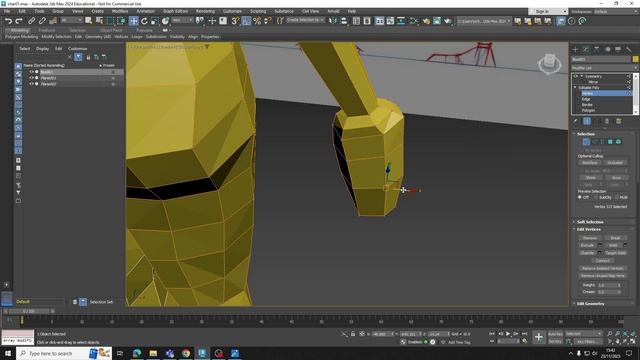The height and width of the screenshot is (360, 640).
Task: Toggle visibility eye of first scene object
Action: point(31,72)
